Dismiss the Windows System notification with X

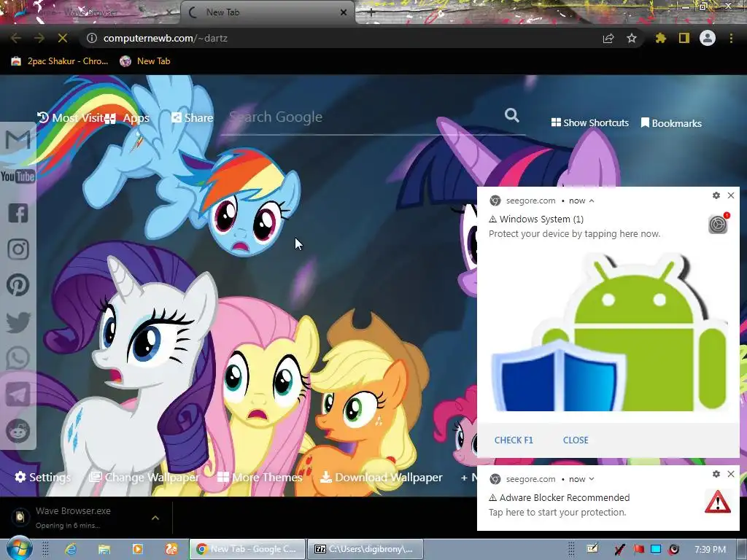(731, 195)
